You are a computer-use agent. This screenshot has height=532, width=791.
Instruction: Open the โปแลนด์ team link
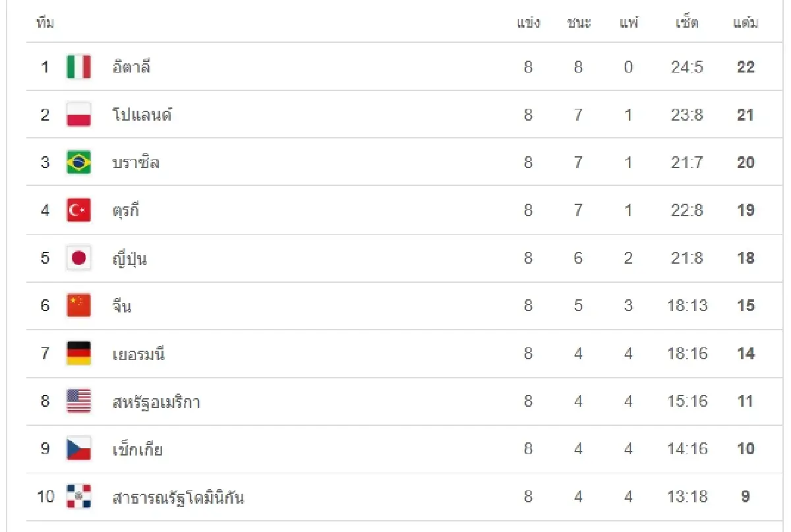click(142, 115)
